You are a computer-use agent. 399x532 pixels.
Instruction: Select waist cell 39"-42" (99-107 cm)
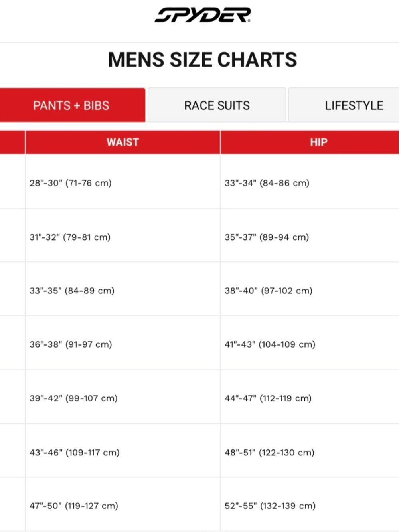point(123,397)
